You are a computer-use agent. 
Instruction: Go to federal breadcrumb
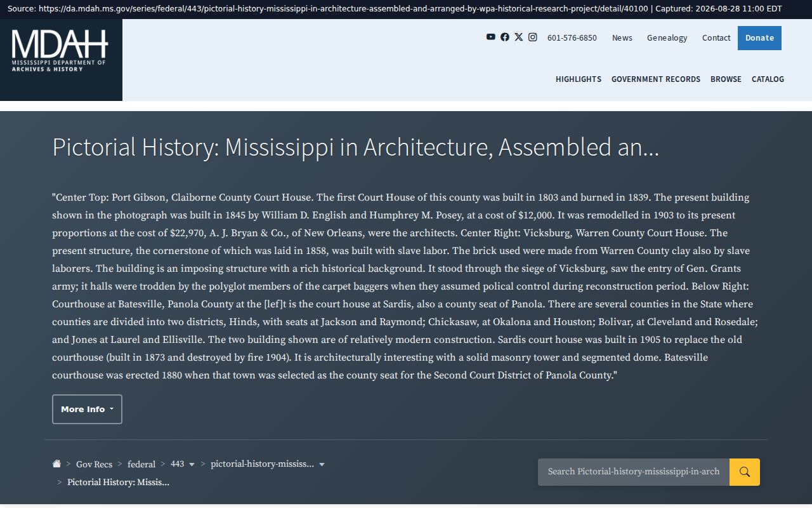coord(141,464)
